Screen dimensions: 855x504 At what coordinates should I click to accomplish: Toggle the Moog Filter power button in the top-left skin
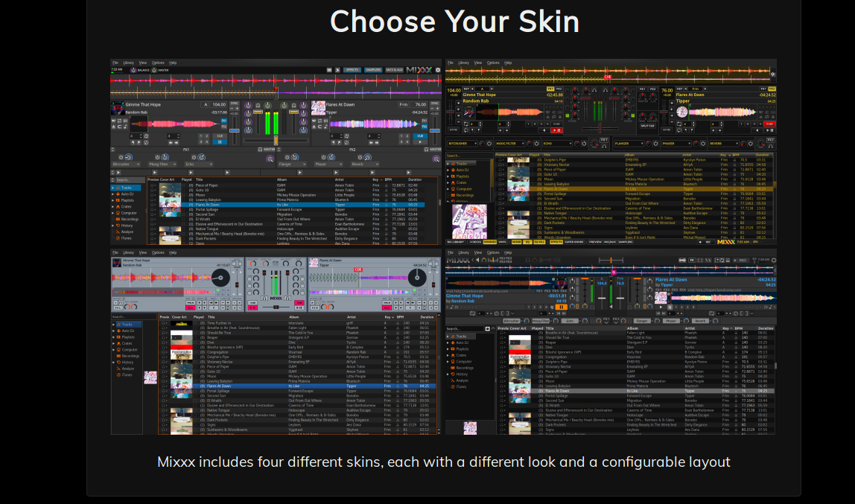[157, 158]
